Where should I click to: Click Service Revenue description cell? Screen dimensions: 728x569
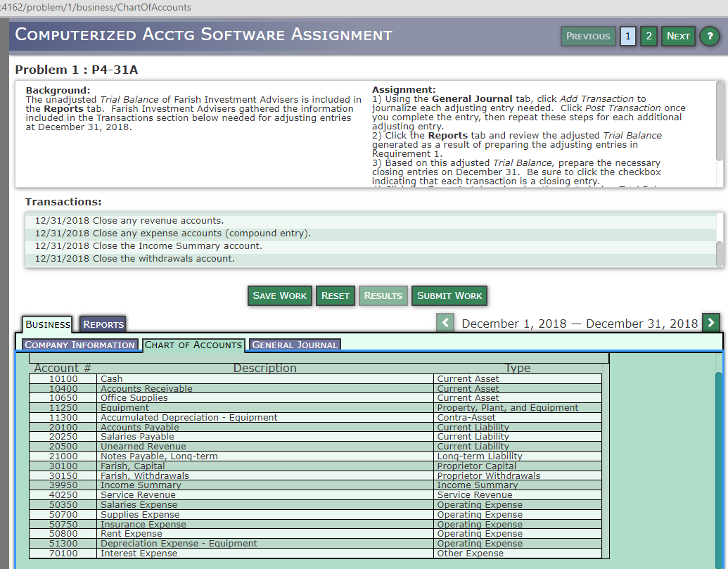(x=265, y=494)
